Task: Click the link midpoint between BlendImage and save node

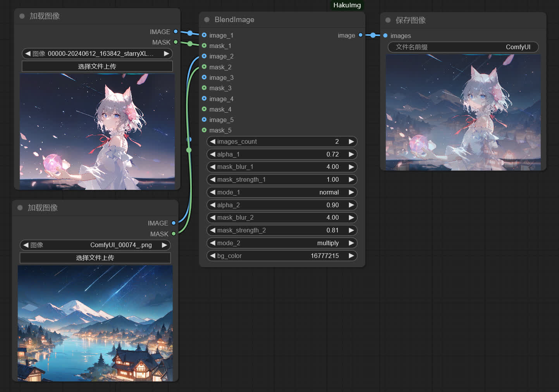Action: tap(373, 35)
